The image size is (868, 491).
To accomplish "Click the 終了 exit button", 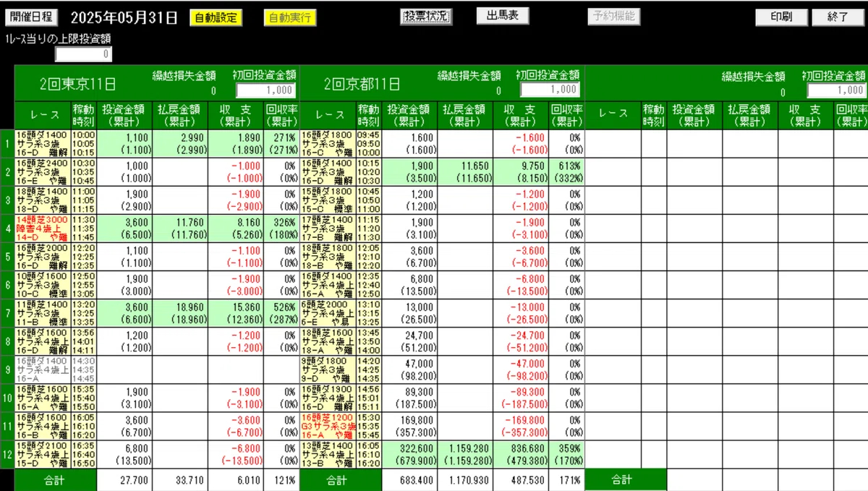I will [838, 17].
